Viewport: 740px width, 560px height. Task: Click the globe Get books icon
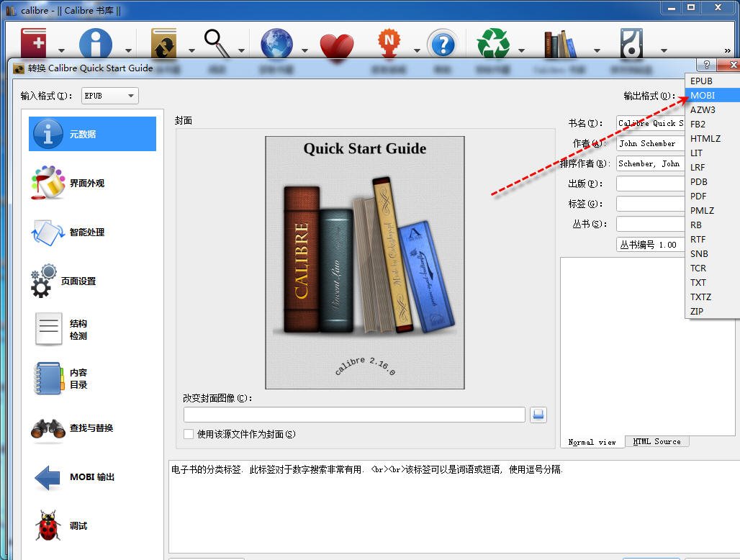click(276, 44)
